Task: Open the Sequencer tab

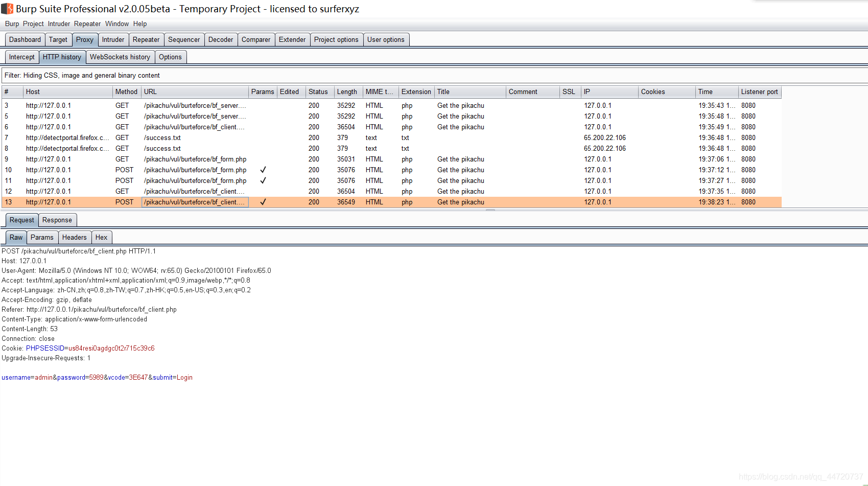Action: [x=184, y=39]
